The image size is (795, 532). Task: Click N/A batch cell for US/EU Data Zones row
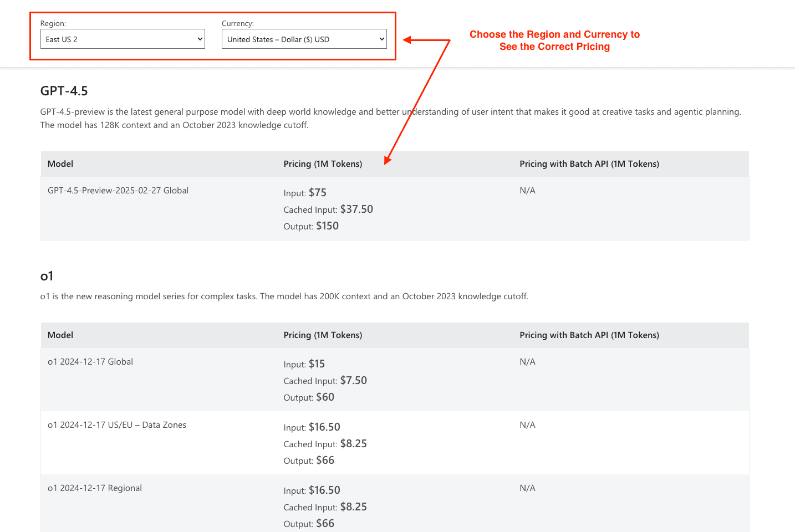(x=527, y=425)
